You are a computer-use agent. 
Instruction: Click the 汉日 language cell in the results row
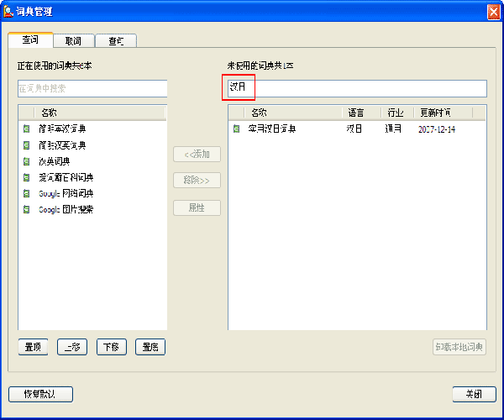(x=354, y=129)
